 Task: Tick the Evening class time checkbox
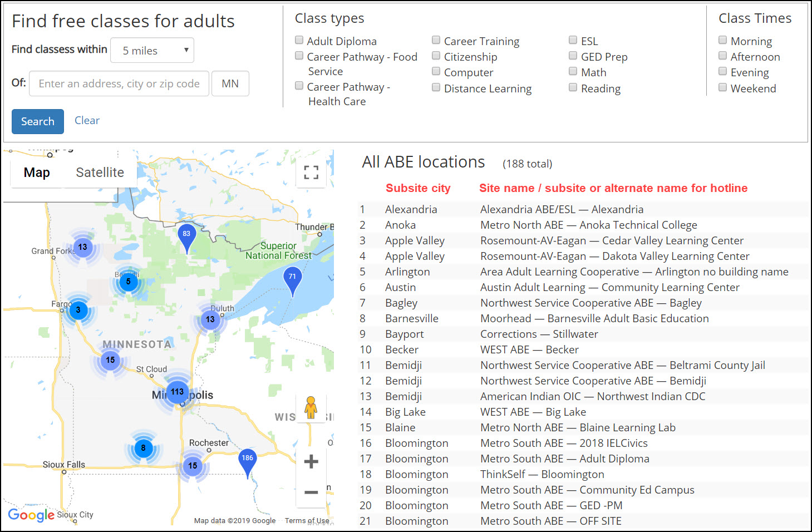722,71
